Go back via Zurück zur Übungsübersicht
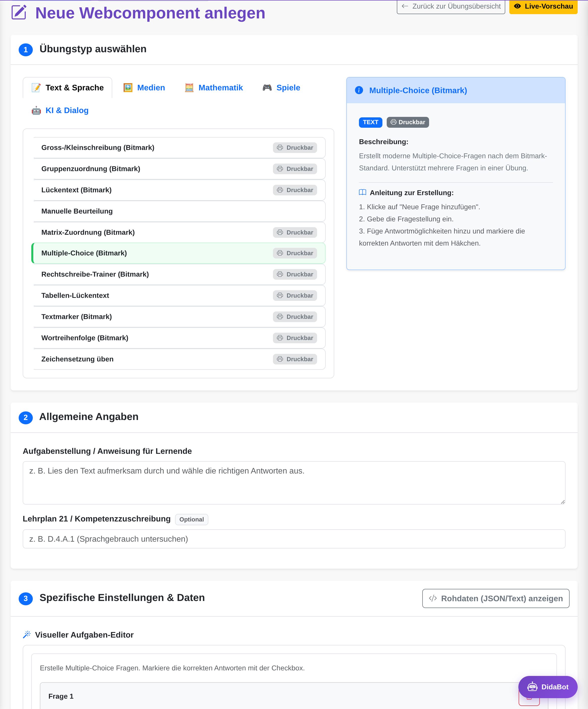Image resolution: width=588 pixels, height=709 pixels. 451,6
